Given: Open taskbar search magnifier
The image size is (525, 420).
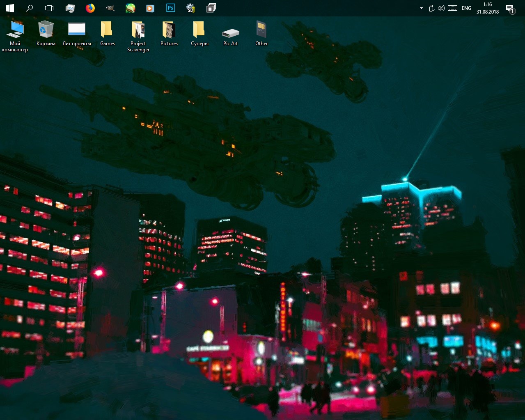Looking at the screenshot, I should (x=30, y=8).
